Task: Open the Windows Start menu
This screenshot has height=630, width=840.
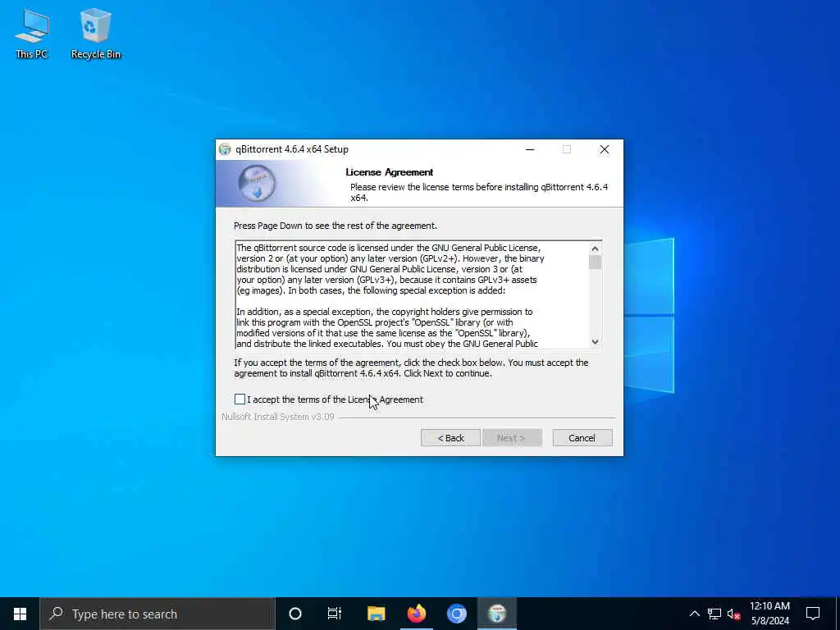Action: (20, 614)
